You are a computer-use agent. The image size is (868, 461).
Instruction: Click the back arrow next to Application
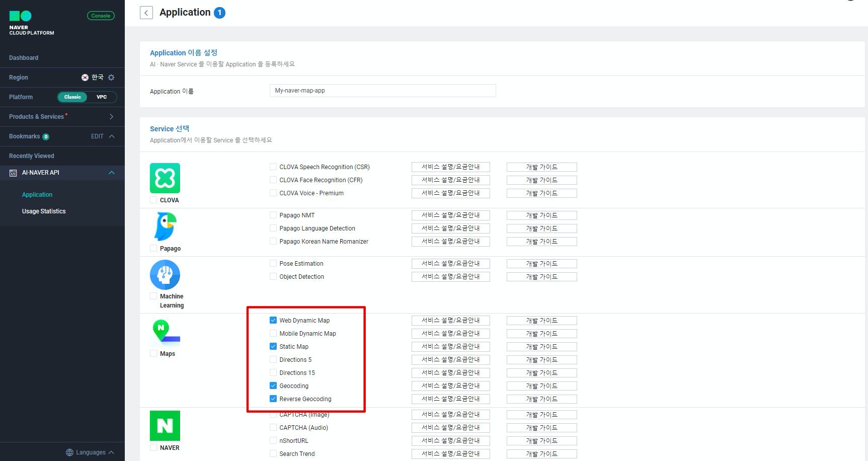(146, 13)
